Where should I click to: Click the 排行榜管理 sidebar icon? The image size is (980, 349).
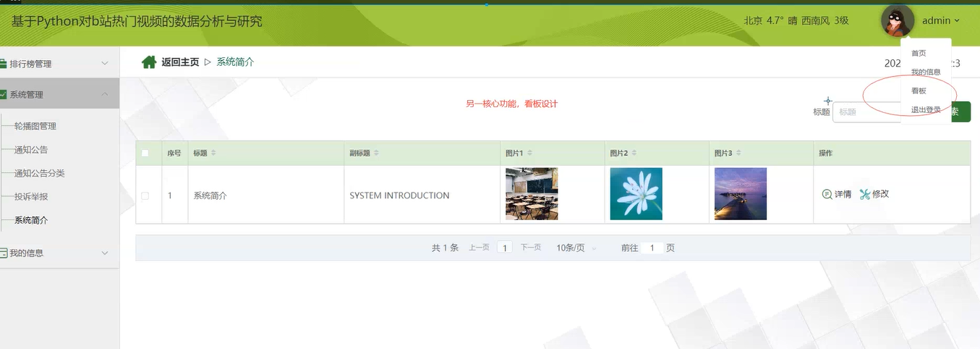[4, 64]
